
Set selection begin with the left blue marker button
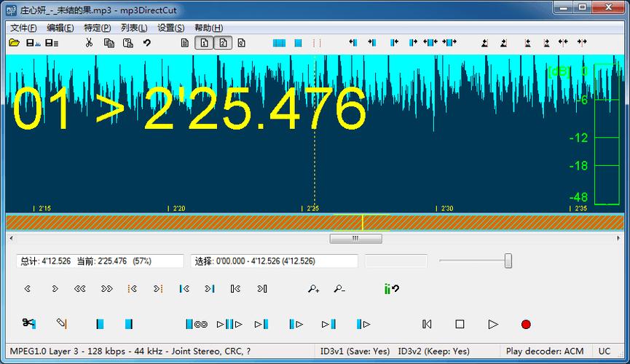coord(100,324)
